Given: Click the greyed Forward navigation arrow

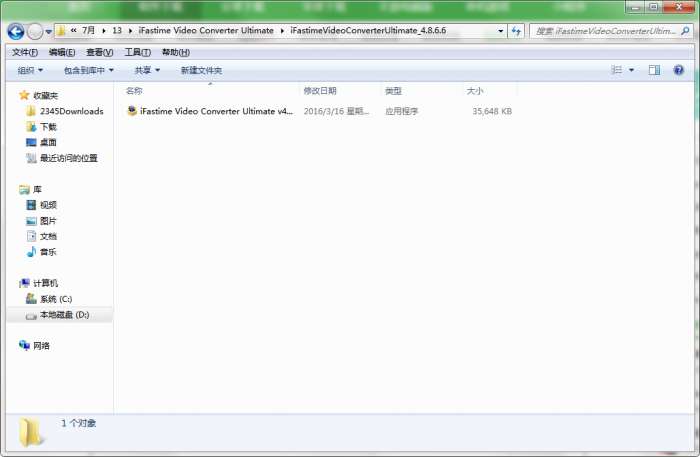Looking at the screenshot, I should point(35,31).
